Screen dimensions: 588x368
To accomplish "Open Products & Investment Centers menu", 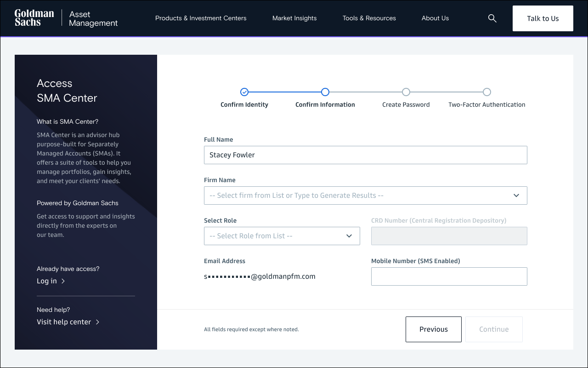I will coord(201,18).
